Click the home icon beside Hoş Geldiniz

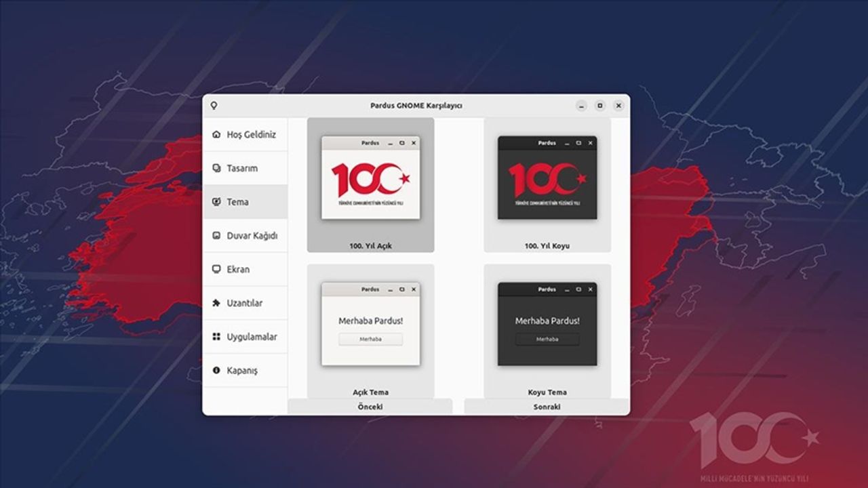tap(216, 134)
